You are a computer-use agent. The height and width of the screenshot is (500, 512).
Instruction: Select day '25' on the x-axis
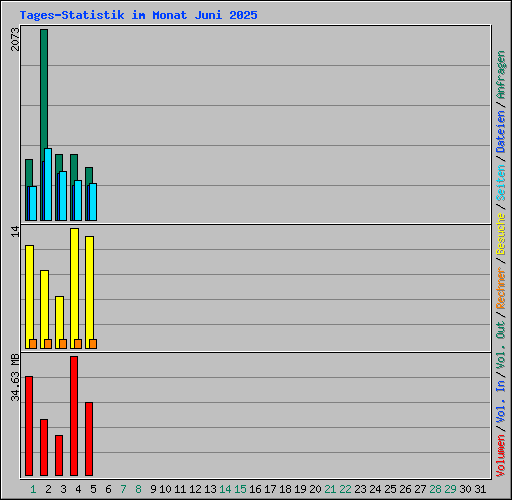390,489
